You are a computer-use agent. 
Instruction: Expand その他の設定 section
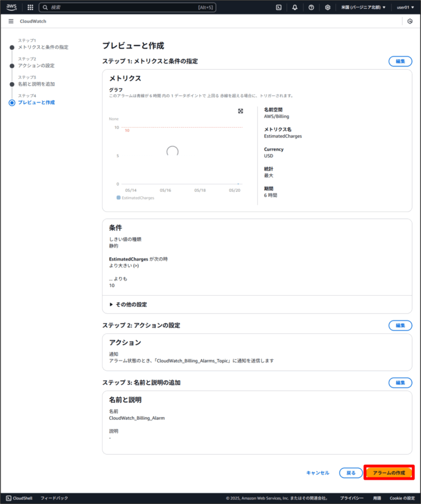128,304
